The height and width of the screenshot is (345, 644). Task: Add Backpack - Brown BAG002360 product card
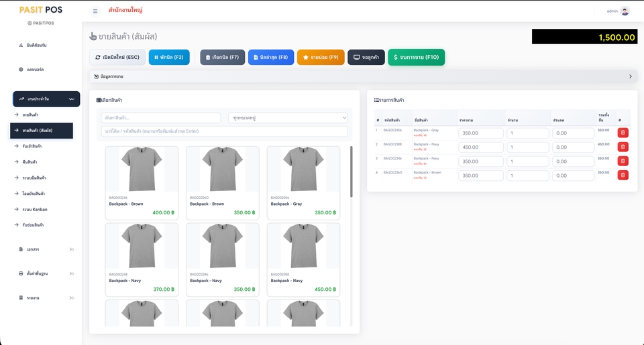pos(223,183)
